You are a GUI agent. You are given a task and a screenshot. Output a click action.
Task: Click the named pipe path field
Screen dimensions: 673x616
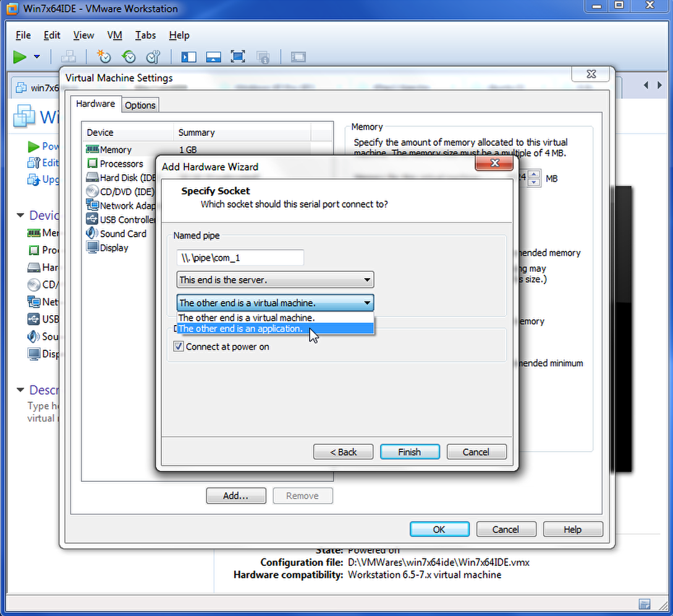(240, 258)
